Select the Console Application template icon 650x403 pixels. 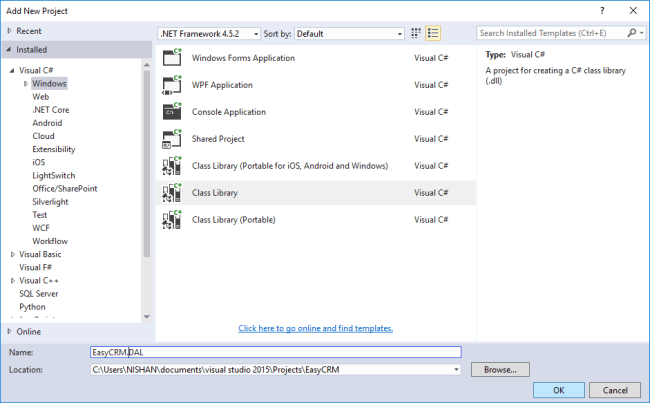(172, 112)
